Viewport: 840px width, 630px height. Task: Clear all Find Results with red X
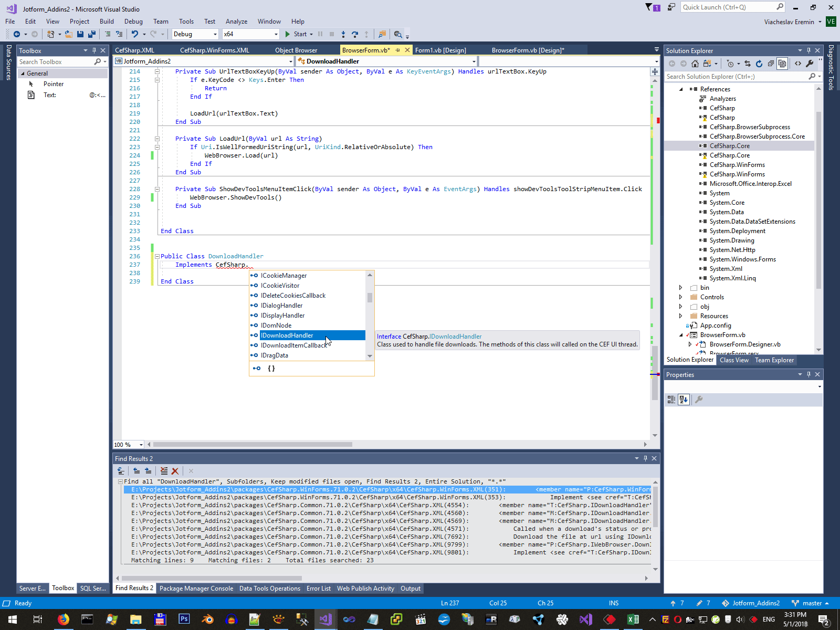point(175,471)
